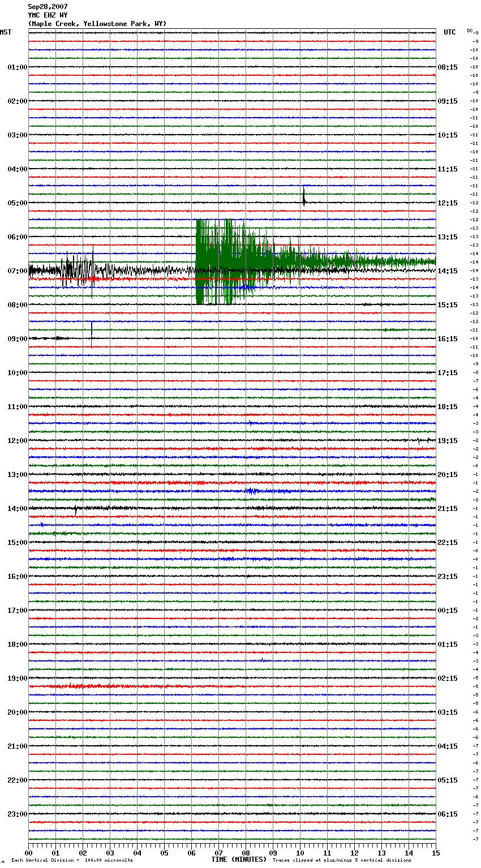Click the "01:15" UTC time label
This screenshot has width=481, height=868.
(x=448, y=644)
